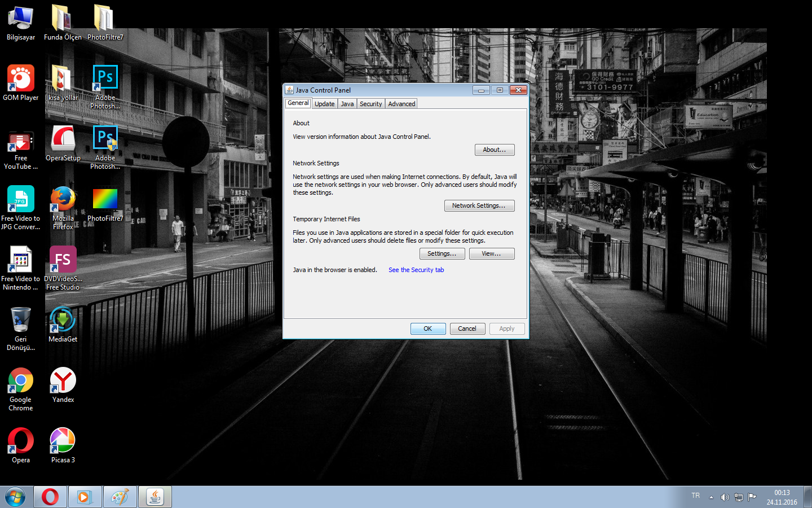Open the media player taskbar button
This screenshot has width=812, height=508.
click(x=85, y=497)
